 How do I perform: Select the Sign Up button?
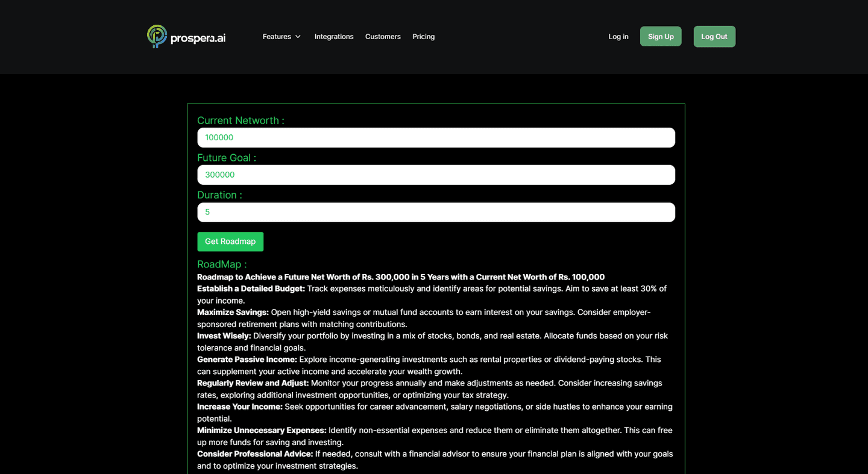pos(661,36)
